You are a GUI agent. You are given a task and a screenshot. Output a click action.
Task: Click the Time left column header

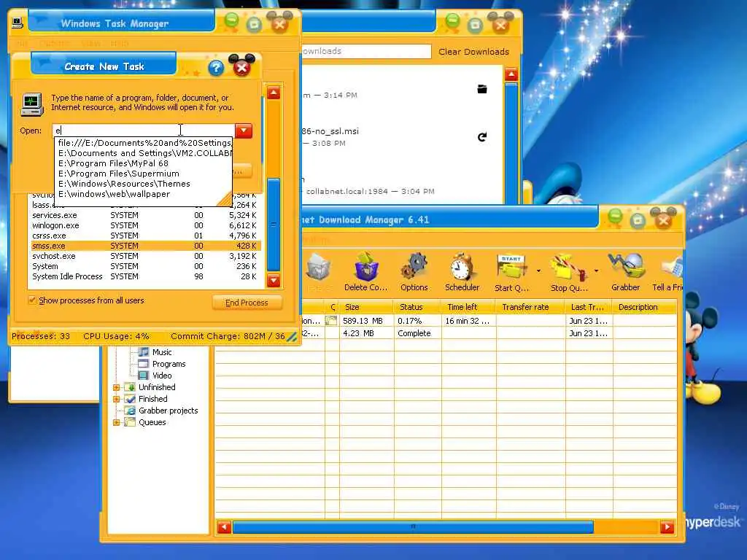[x=468, y=307]
